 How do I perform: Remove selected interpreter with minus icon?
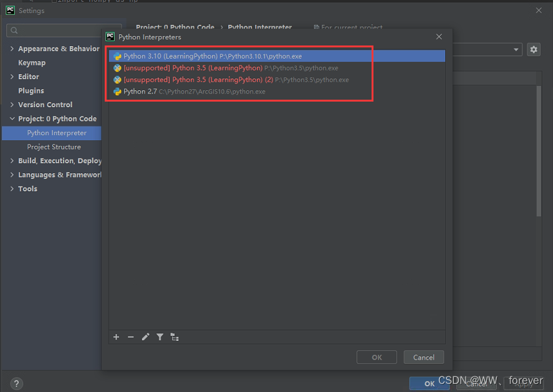(x=130, y=337)
